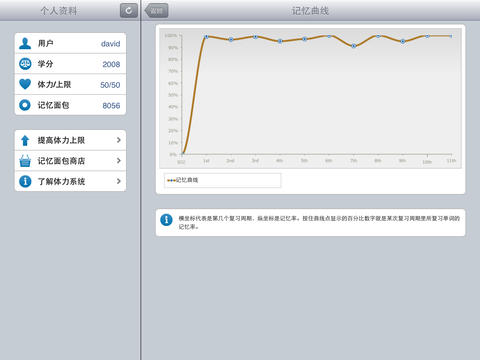Click the stamina value 50/50
Image resolution: width=480 pixels, height=360 pixels.
coord(110,85)
